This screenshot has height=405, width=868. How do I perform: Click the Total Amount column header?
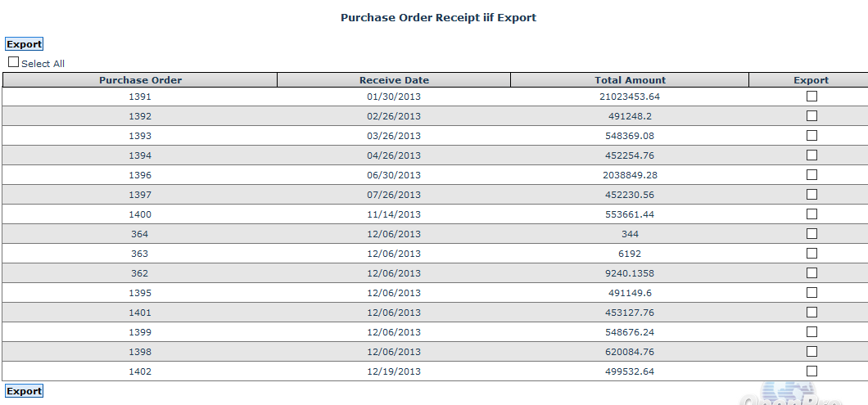[630, 80]
